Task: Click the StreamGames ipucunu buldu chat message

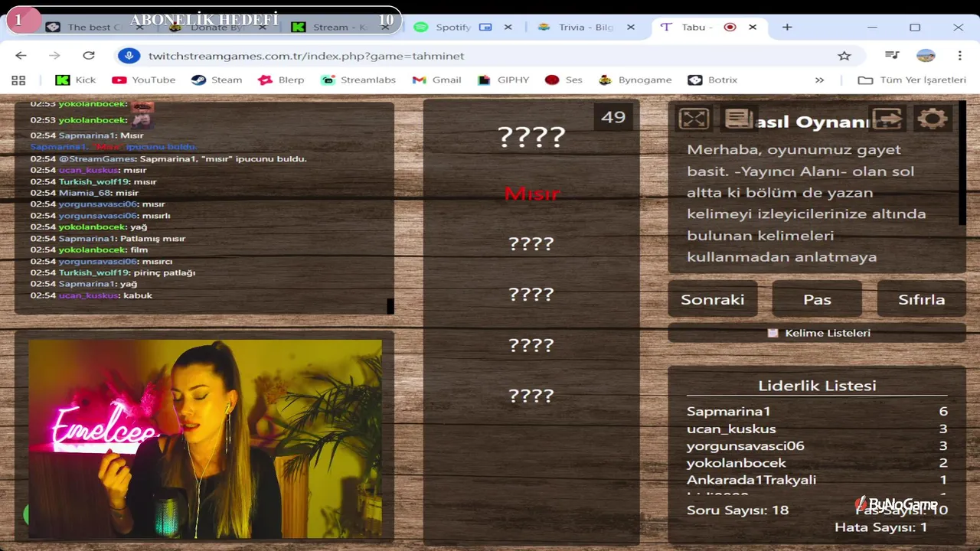Action: click(168, 158)
